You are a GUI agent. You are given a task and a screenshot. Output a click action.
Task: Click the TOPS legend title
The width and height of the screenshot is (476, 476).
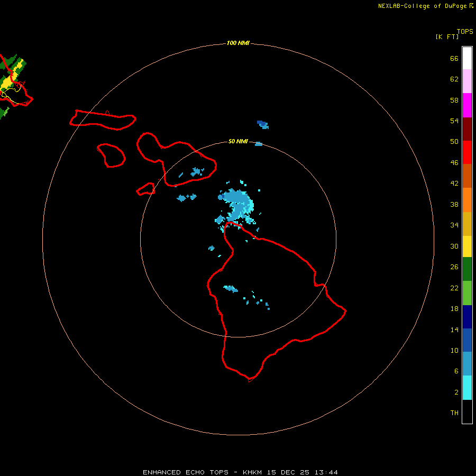point(465,32)
